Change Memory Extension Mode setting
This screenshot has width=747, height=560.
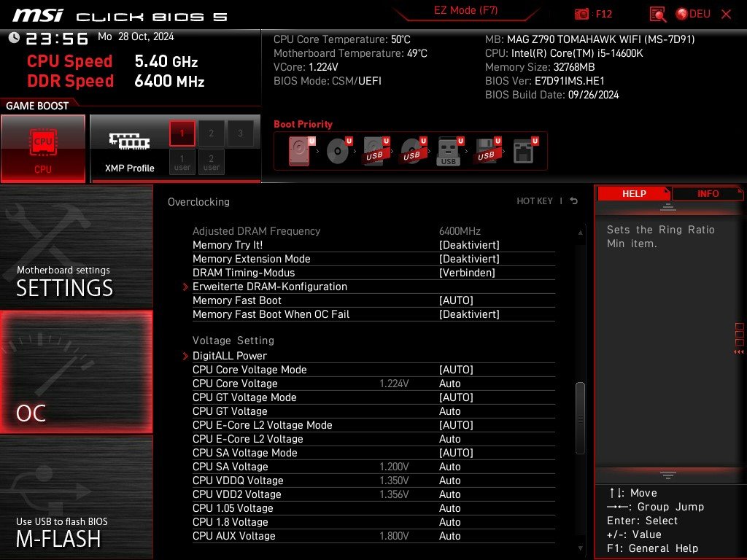point(469,259)
